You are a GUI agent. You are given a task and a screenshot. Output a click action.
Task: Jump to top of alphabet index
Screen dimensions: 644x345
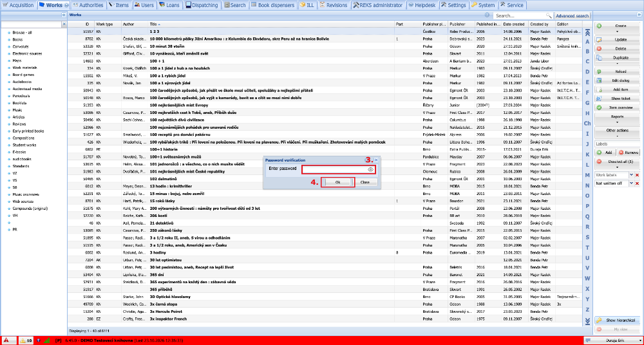tap(587, 32)
